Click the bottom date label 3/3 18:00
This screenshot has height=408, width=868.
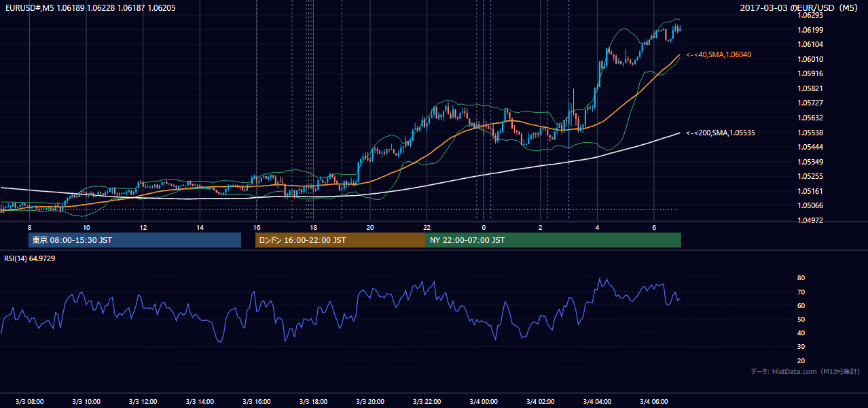pyautogui.click(x=313, y=401)
